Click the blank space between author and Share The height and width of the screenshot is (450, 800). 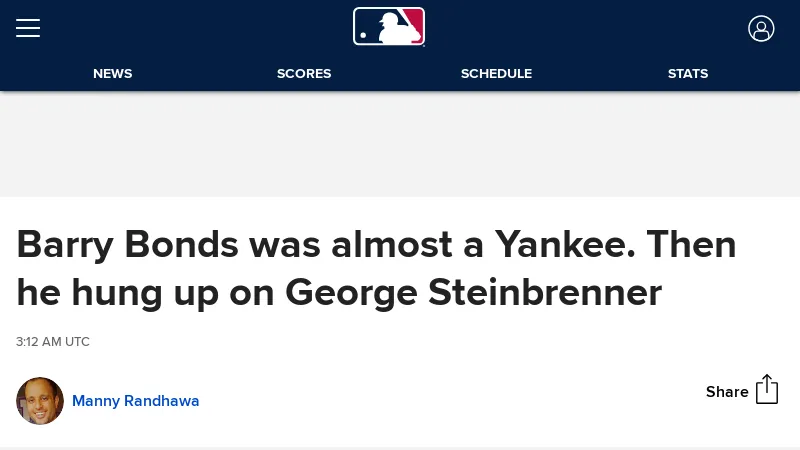click(x=450, y=401)
